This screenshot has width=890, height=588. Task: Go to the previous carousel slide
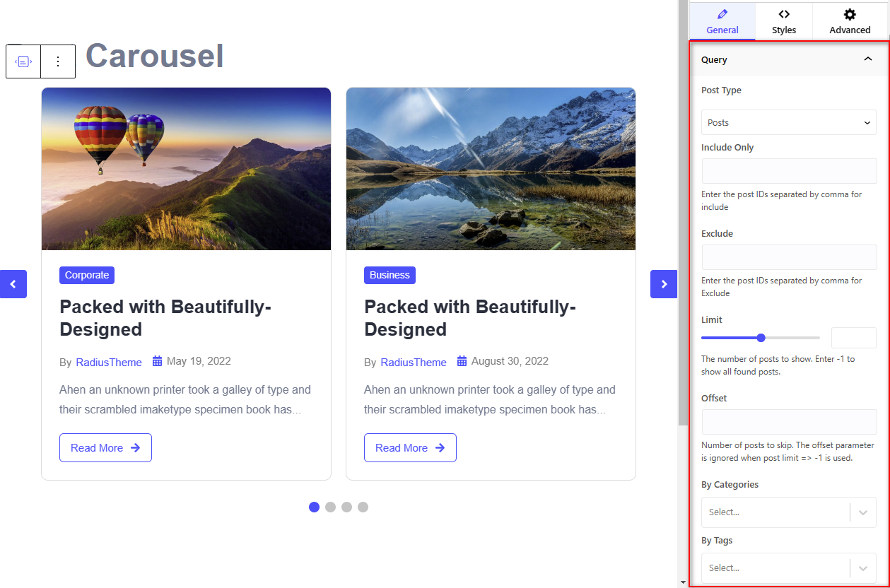pyautogui.click(x=13, y=284)
